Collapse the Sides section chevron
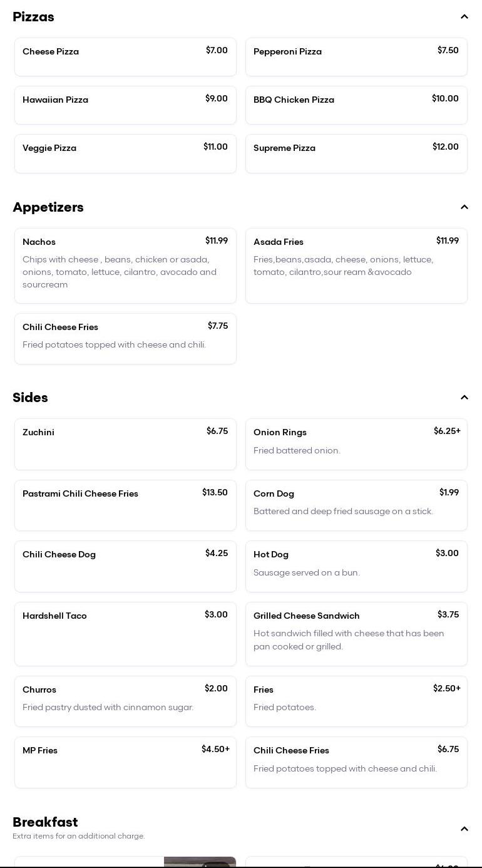Viewport: 482px width, 868px height. 464,398
